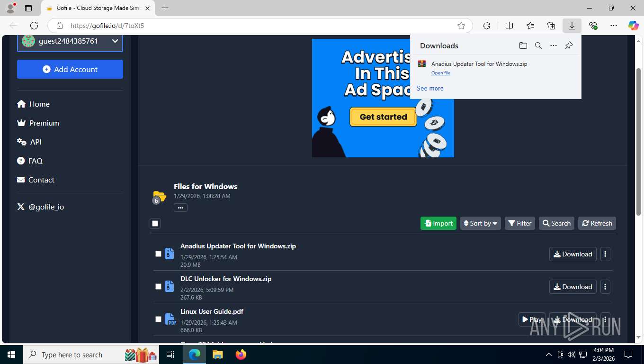This screenshot has height=364, width=644.
Task: Click the file Search button
Action: [x=556, y=223]
